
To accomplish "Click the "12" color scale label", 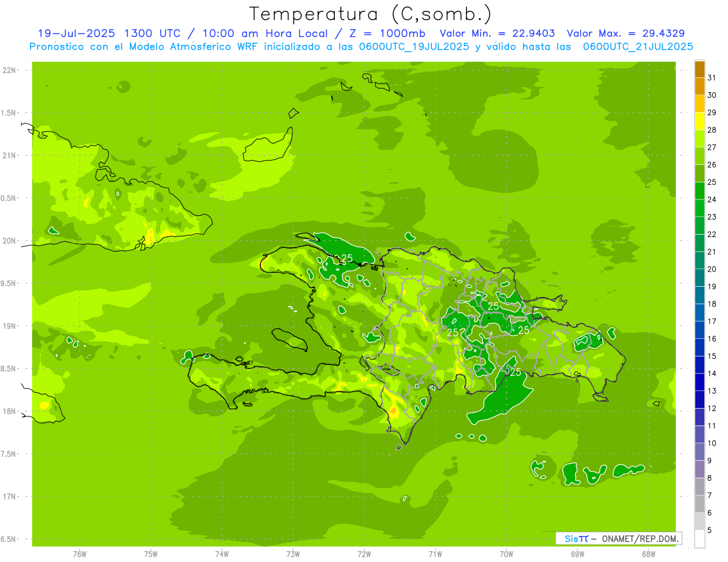I will (712, 409).
